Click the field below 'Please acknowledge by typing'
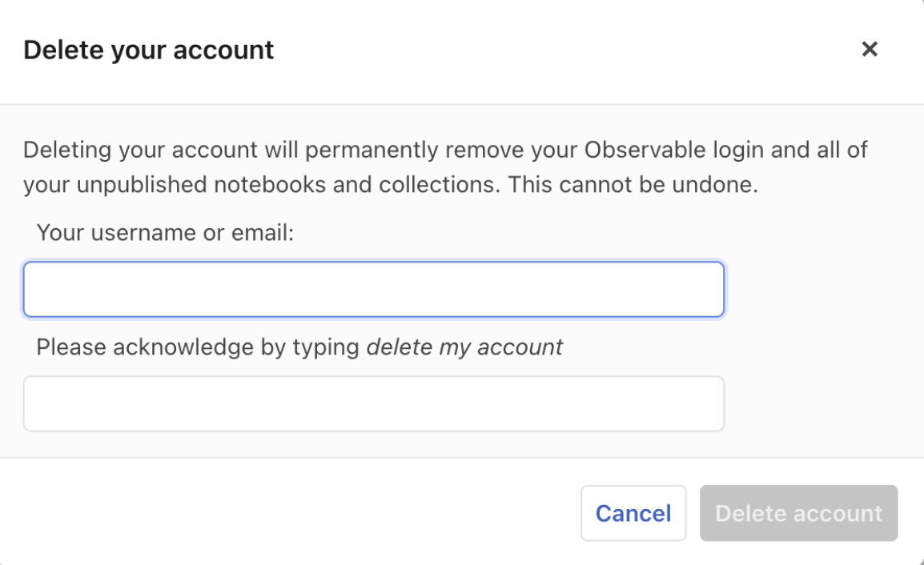Viewport: 924px width, 565px height. tap(373, 403)
